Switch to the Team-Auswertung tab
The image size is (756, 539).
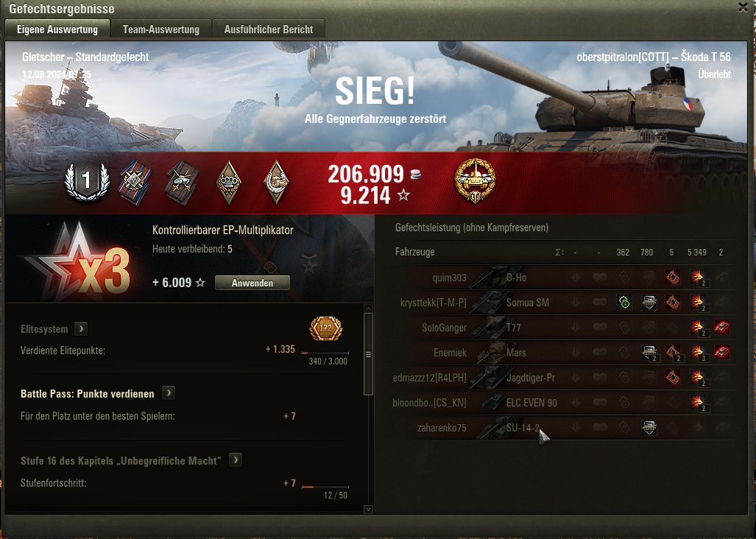coord(161,29)
